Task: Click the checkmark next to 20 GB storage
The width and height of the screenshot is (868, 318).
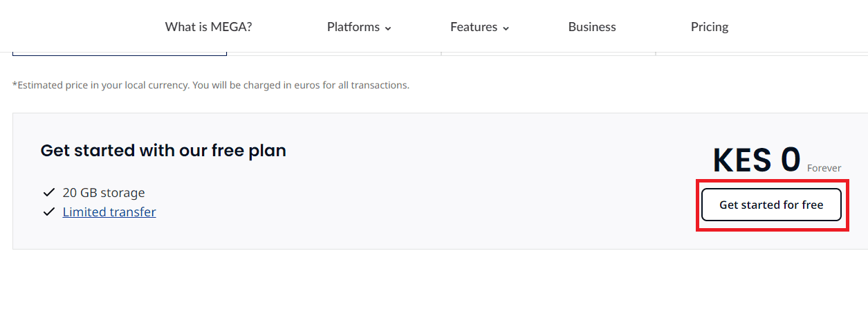Action: click(x=48, y=193)
